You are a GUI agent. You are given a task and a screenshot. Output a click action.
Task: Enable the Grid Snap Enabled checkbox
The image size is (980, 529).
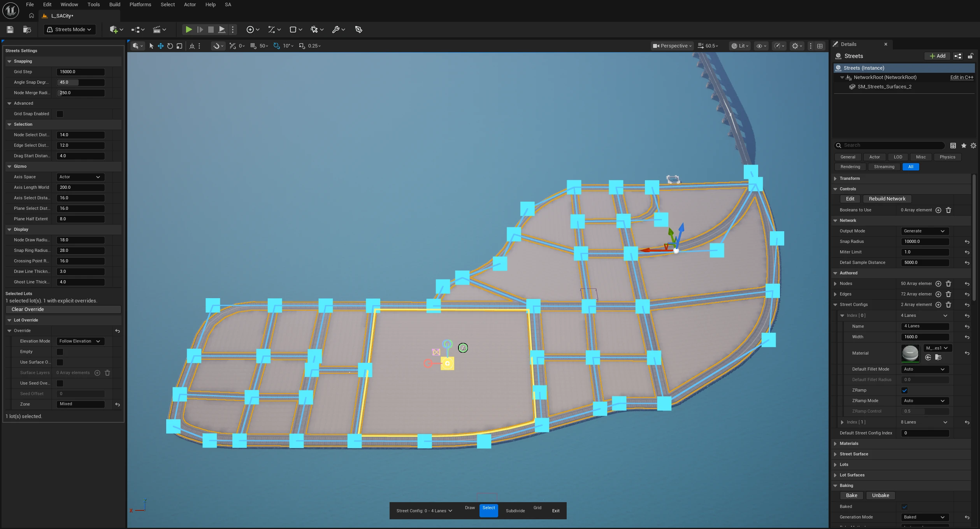(x=60, y=114)
